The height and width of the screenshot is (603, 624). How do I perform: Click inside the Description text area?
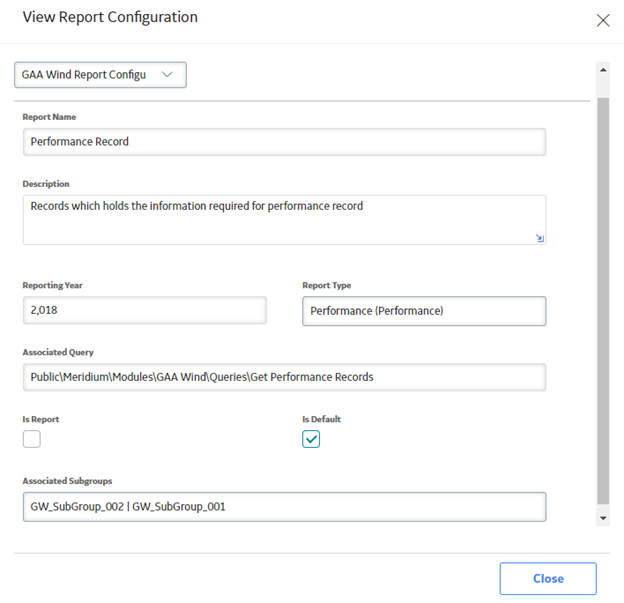284,220
